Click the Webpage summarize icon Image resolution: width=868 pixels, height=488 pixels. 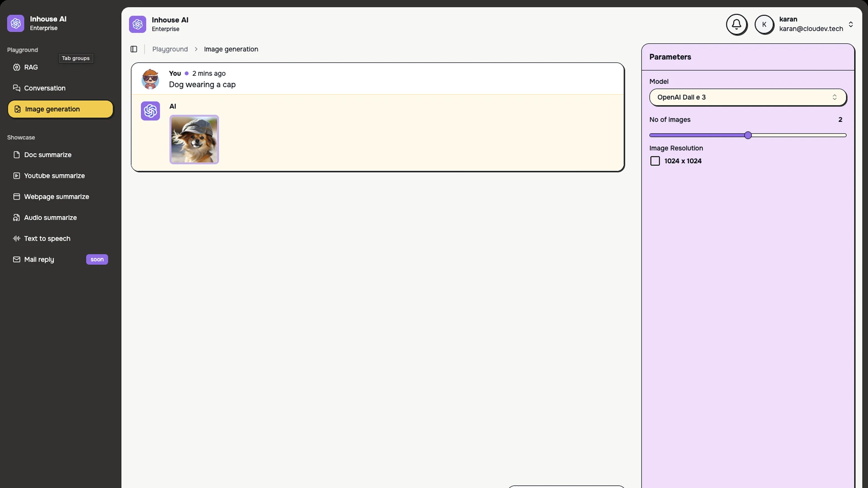pos(17,197)
